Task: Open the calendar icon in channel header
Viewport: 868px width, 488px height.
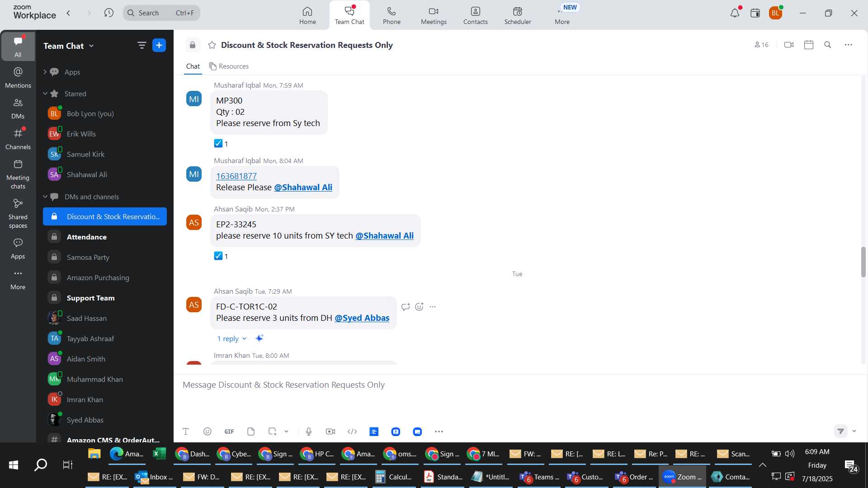Action: [809, 45]
